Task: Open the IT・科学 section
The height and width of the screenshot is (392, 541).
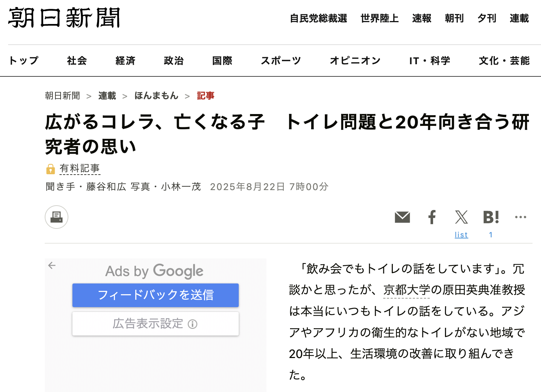Action: click(429, 61)
